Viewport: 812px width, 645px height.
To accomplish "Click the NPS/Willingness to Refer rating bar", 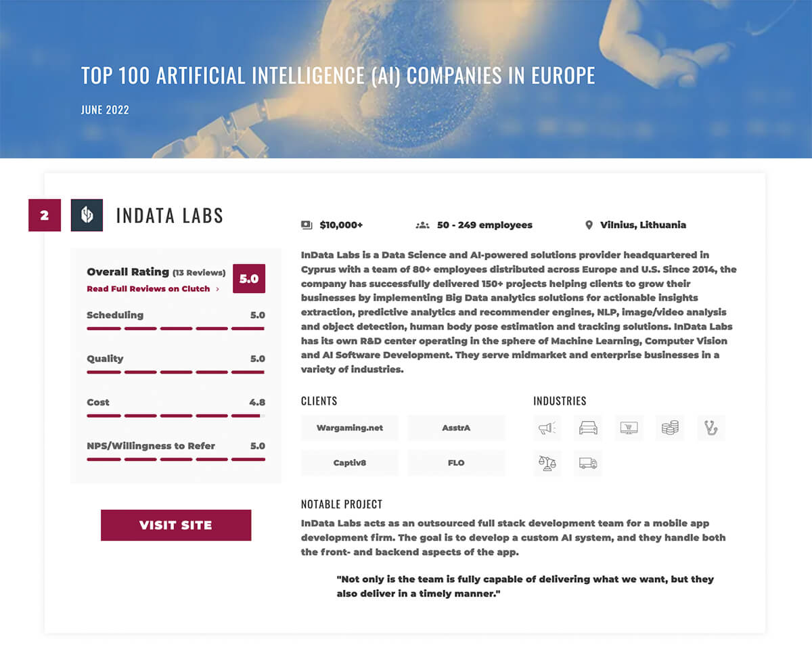I will tap(176, 460).
